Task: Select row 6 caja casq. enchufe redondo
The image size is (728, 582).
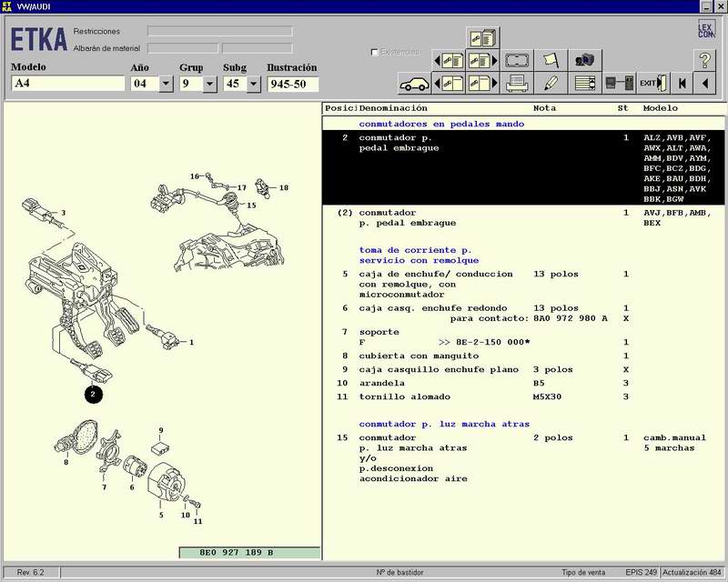Action: 523,313
